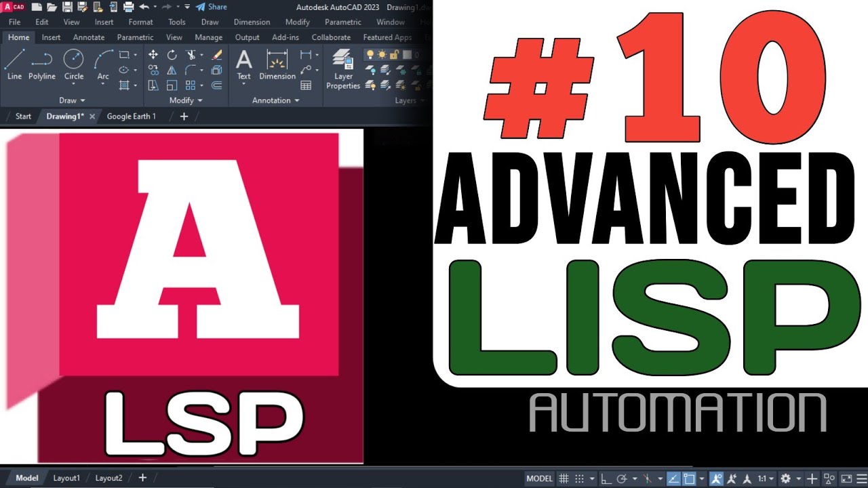This screenshot has height=488, width=868.
Task: Toggle Snap mode in status bar
Action: 578,479
